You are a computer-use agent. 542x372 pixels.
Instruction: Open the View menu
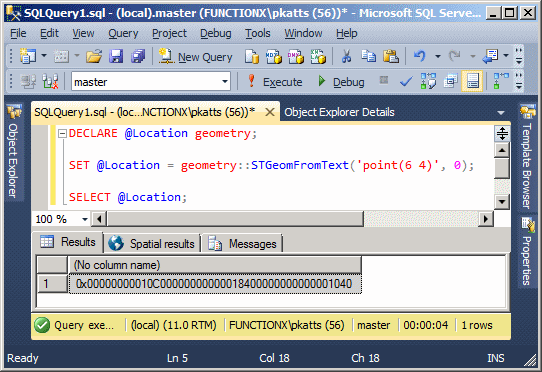click(83, 33)
